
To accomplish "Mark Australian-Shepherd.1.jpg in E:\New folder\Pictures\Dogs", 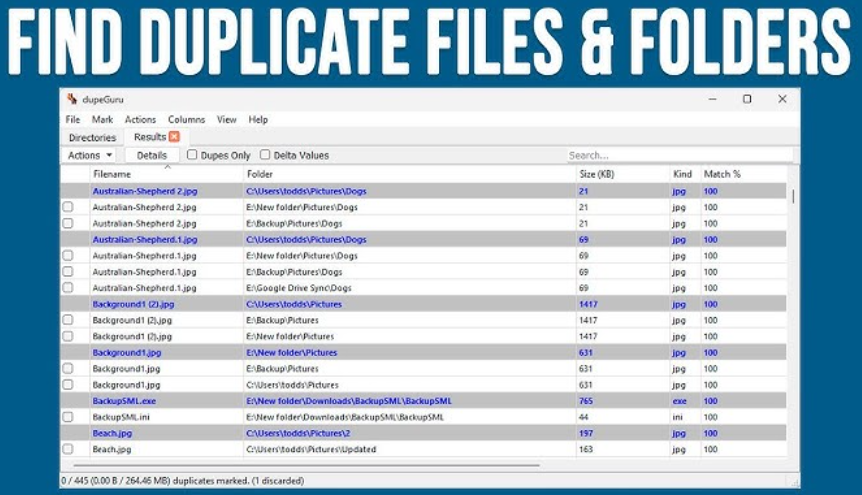I will 68,255.
